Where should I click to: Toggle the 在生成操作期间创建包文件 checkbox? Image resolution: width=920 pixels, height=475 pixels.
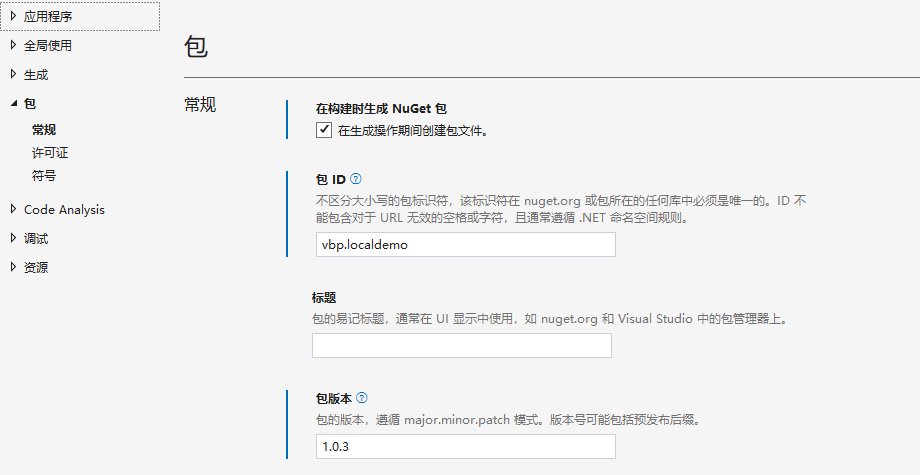click(x=323, y=130)
